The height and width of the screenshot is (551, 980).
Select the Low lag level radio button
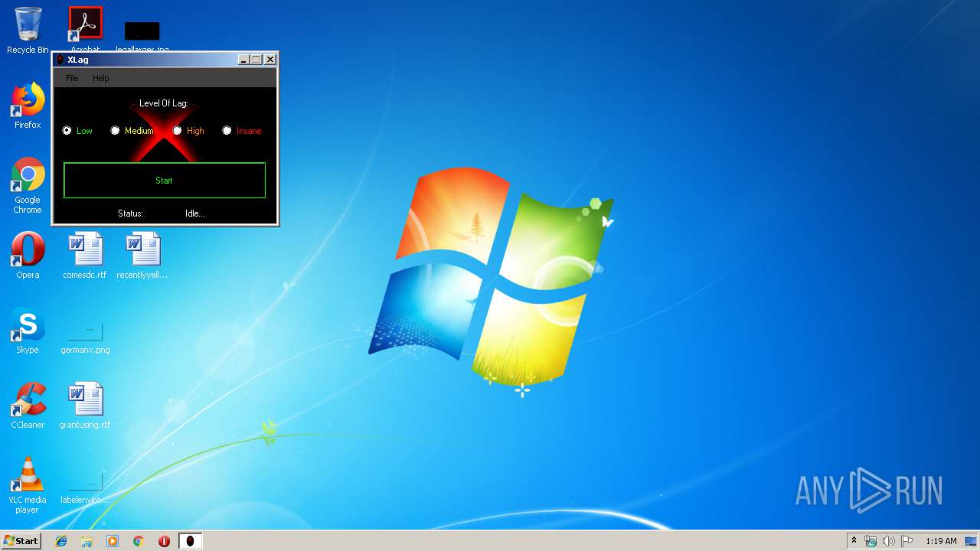(x=77, y=131)
